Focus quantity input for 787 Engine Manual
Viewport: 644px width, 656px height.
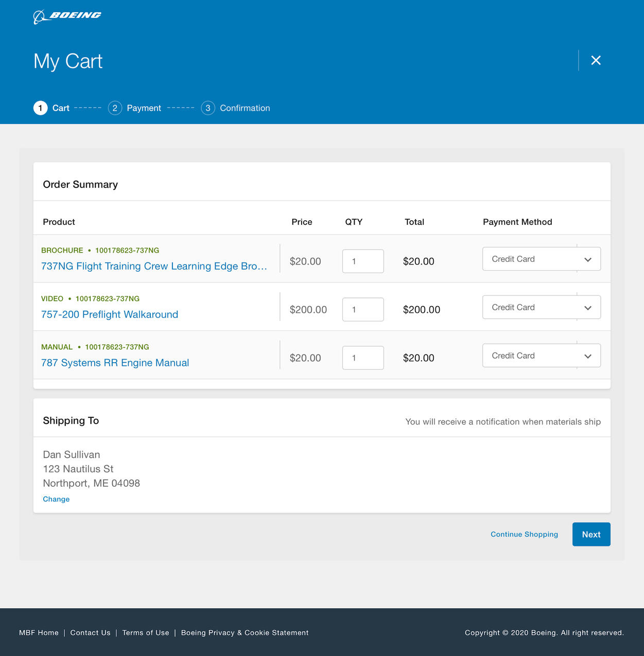coord(363,358)
